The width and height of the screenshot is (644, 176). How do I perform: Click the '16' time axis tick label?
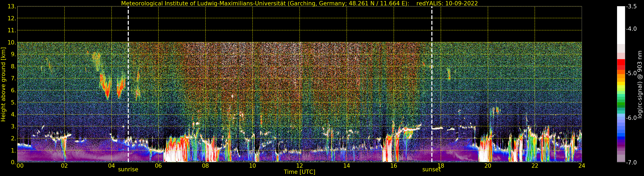[394, 166]
